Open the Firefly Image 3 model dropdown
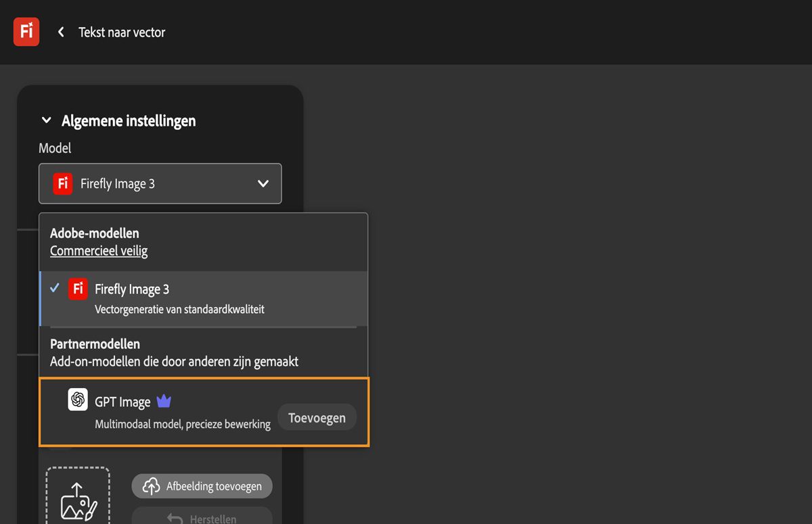 (x=160, y=183)
